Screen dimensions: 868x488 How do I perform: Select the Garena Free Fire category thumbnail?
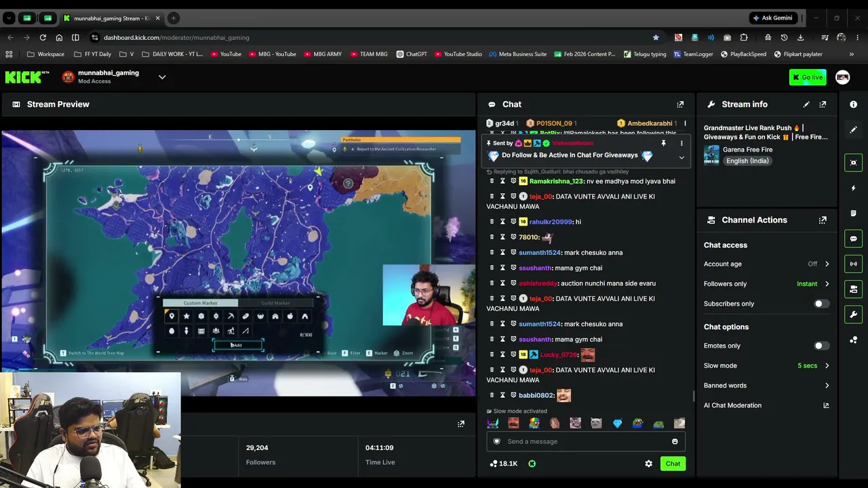(711, 155)
